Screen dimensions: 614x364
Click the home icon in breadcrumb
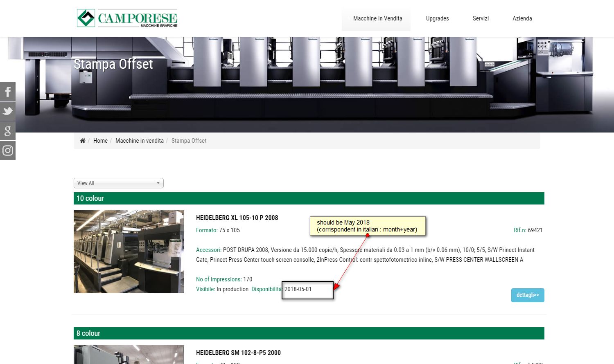pyautogui.click(x=82, y=141)
